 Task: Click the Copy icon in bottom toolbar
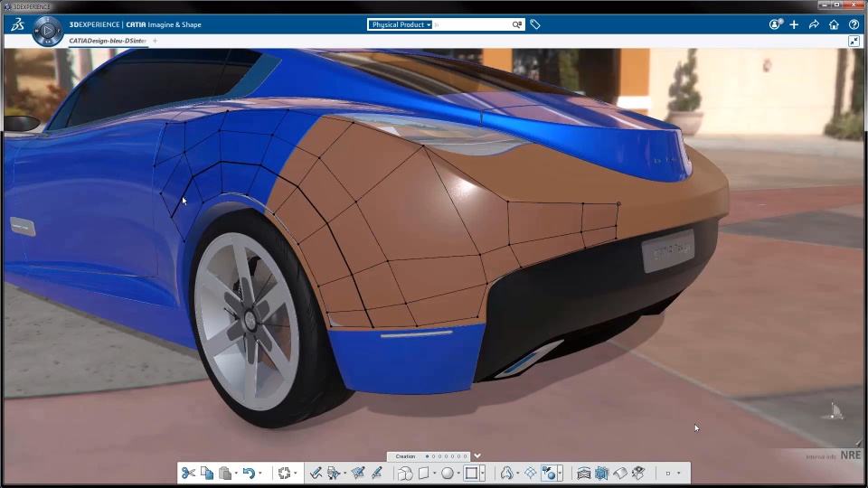coord(207,473)
